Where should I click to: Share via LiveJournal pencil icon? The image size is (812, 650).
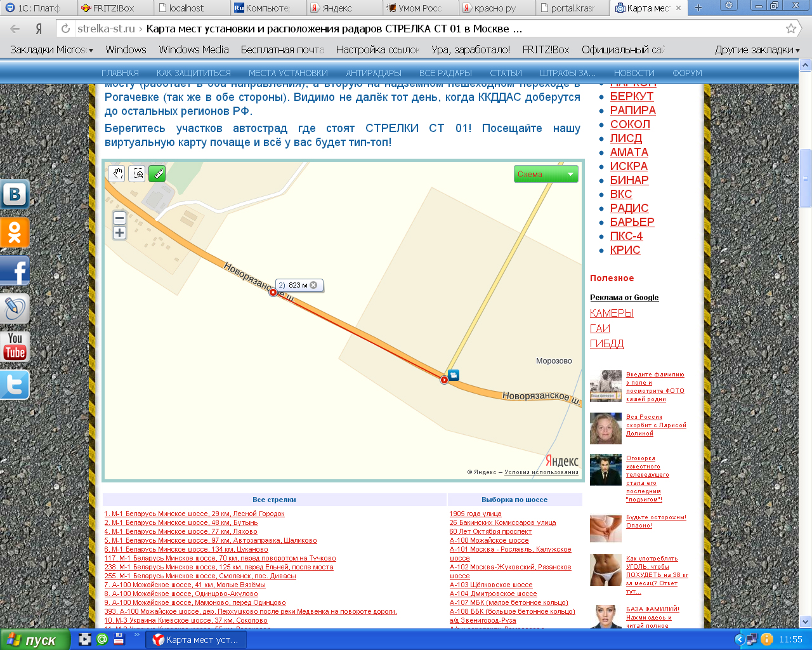(15, 309)
